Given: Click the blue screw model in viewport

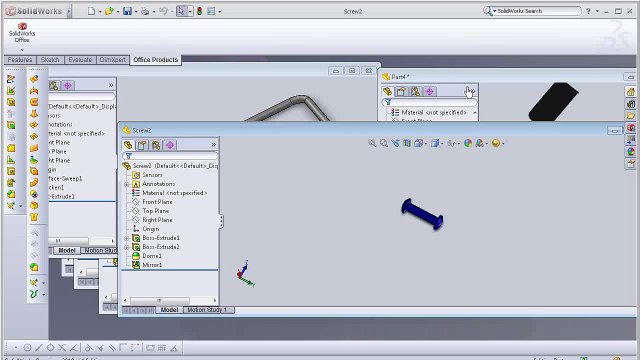Looking at the screenshot, I should tap(422, 214).
